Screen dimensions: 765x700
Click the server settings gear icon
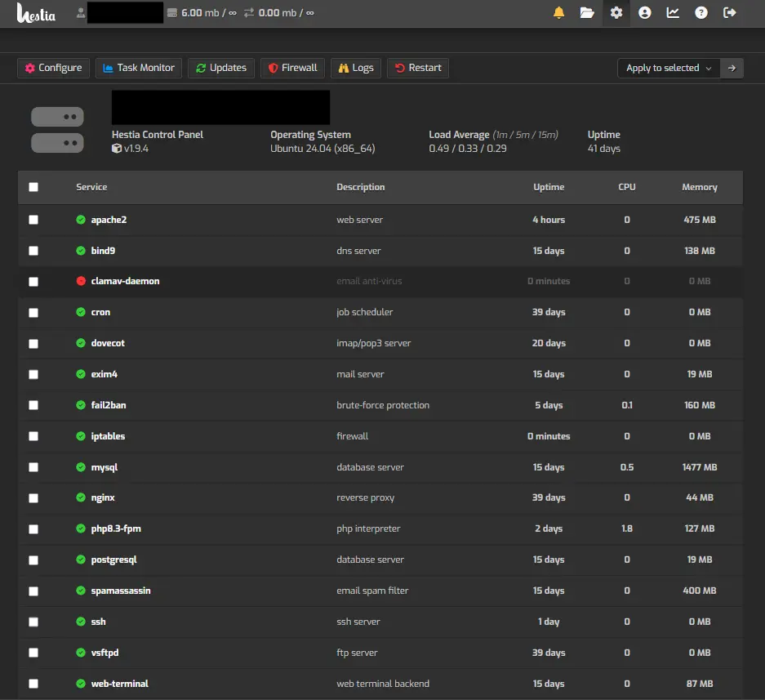coord(616,13)
